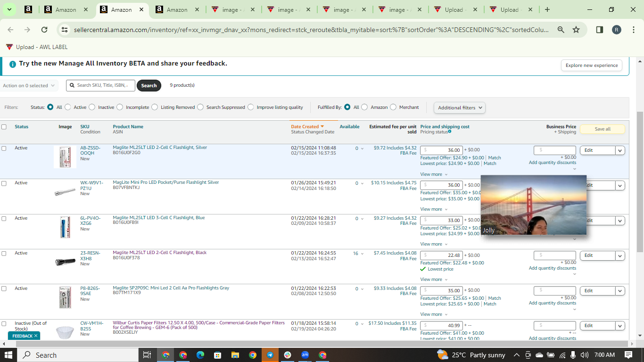Image resolution: width=644 pixels, height=362 pixels.
Task: Open Telegram from the taskbar
Action: click(x=270, y=355)
